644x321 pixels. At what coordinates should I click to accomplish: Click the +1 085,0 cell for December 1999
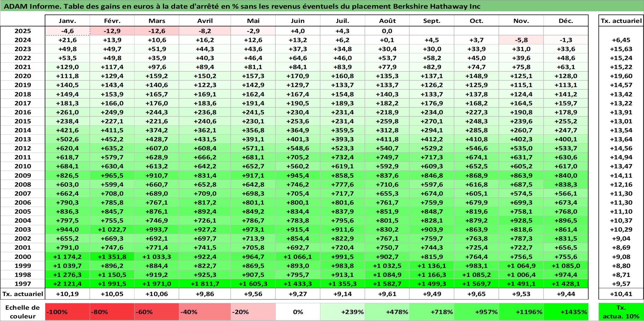click(566, 266)
